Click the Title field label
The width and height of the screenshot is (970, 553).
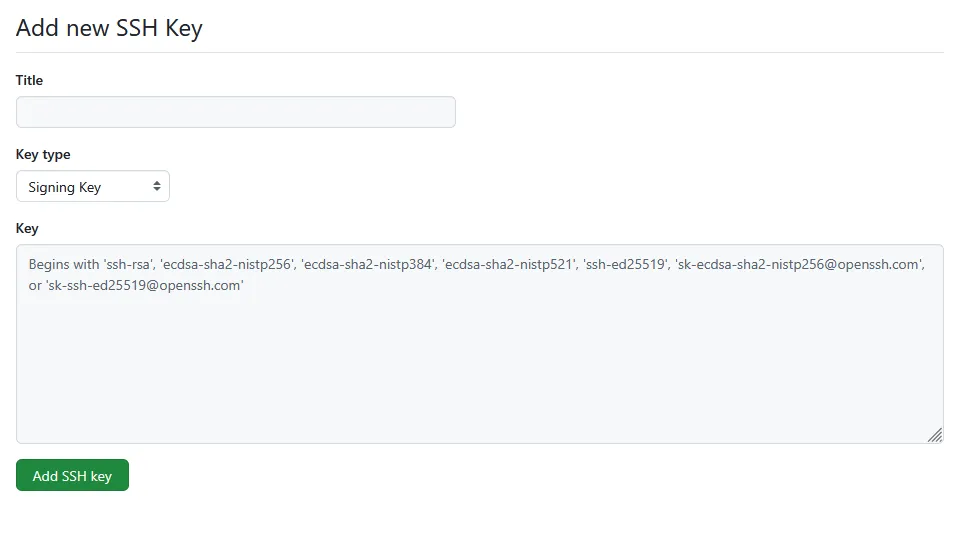pyautogui.click(x=30, y=80)
